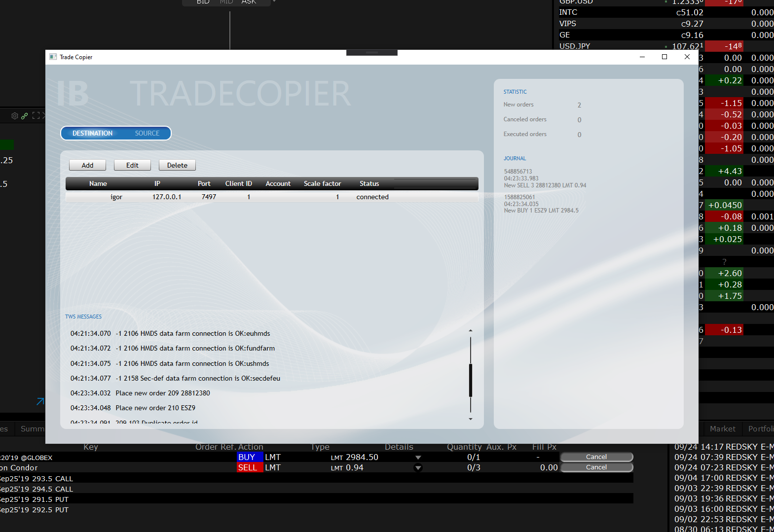
Task: Click the Add button in Trade Copier
Action: tap(87, 165)
